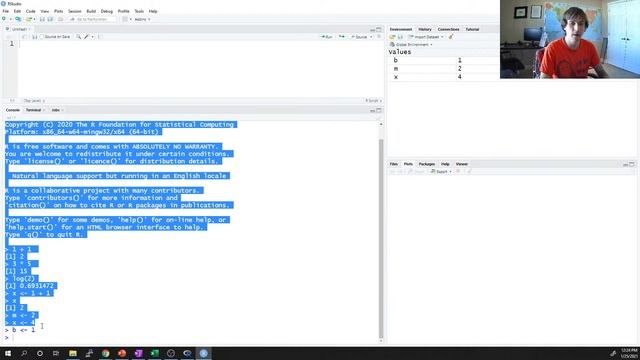Switch to the History tab
The width and height of the screenshot is (640, 360).
[x=425, y=29]
